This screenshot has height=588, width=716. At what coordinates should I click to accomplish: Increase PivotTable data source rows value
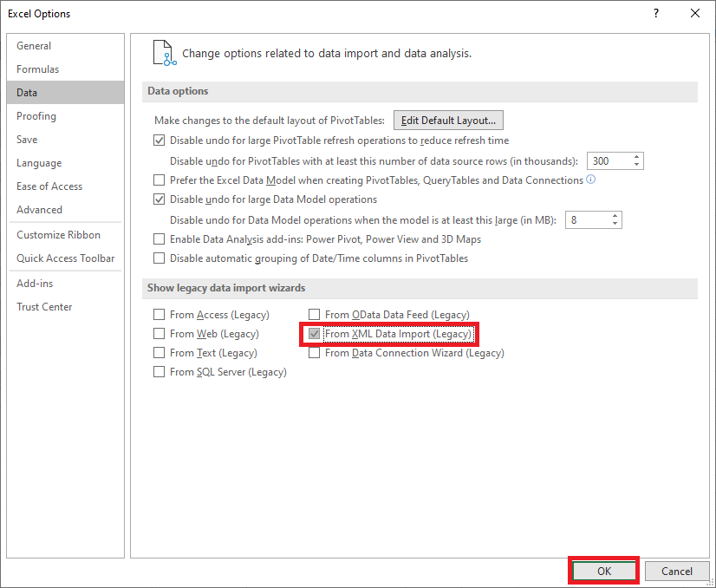pyautogui.click(x=636, y=157)
